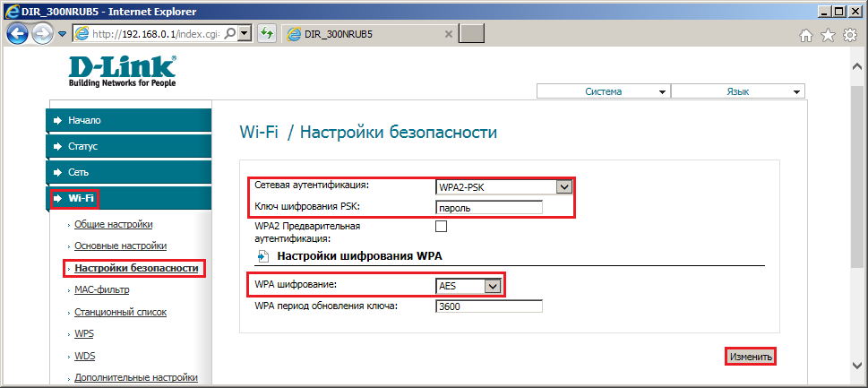Click the green Refresh page icon
This screenshot has width=868, height=388.
[x=267, y=34]
